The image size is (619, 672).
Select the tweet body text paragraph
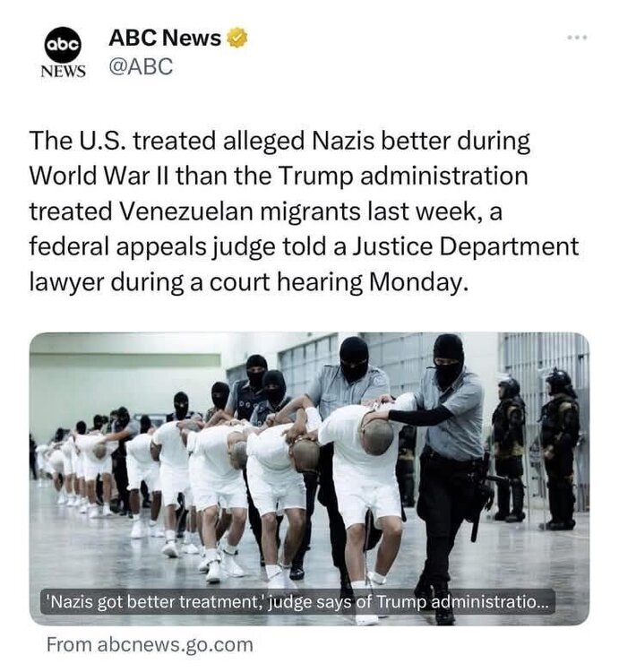click(304, 211)
